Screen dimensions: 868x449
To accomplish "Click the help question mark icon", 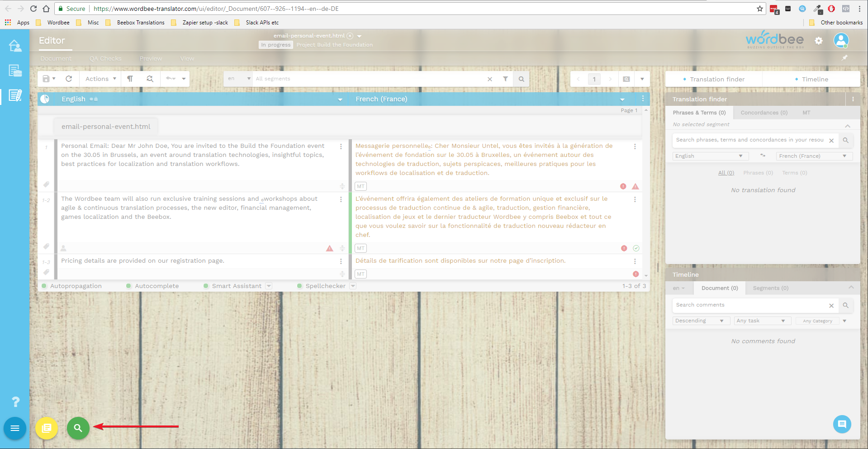I will (15, 402).
